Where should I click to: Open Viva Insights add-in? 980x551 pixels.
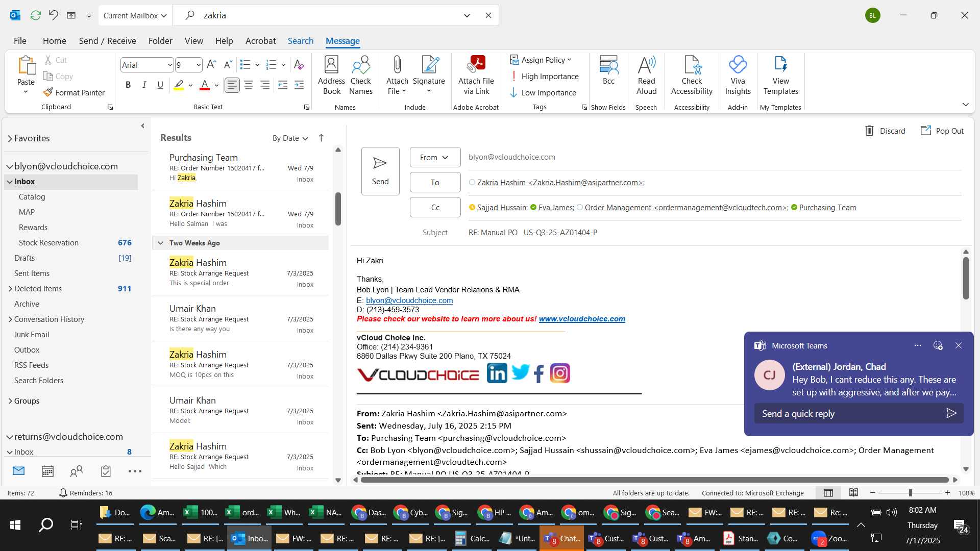738,76
